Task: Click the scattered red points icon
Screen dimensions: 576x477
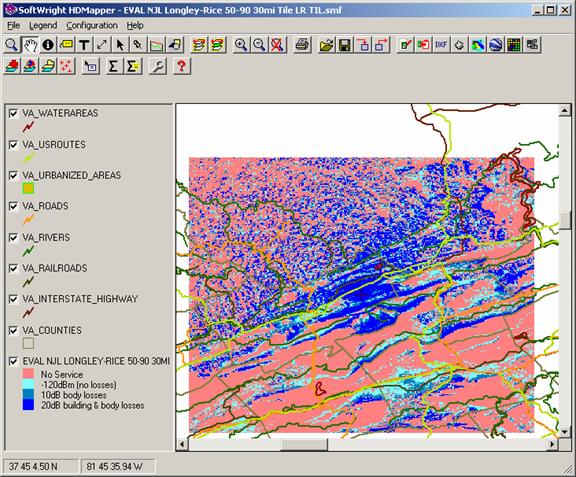Action: pyautogui.click(x=66, y=66)
